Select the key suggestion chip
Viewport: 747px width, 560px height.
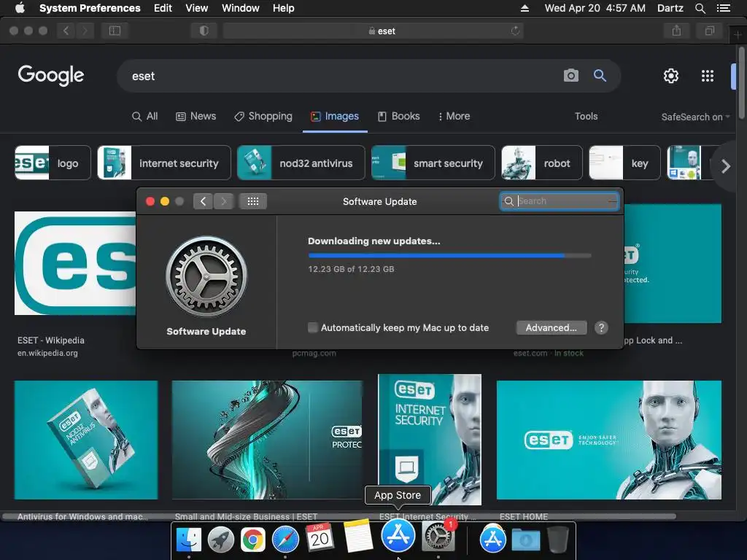pyautogui.click(x=624, y=163)
